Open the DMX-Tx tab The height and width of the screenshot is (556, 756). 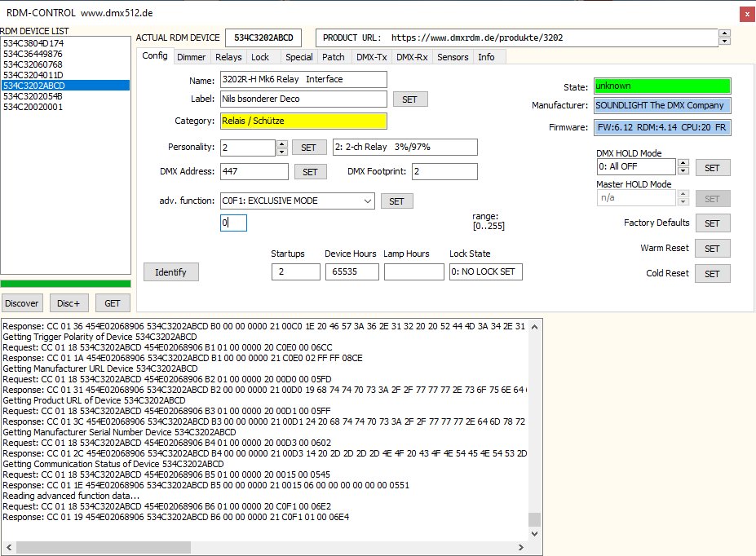(371, 57)
